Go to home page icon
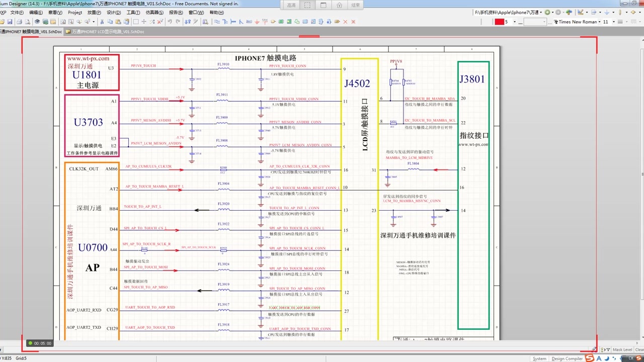 569,12
